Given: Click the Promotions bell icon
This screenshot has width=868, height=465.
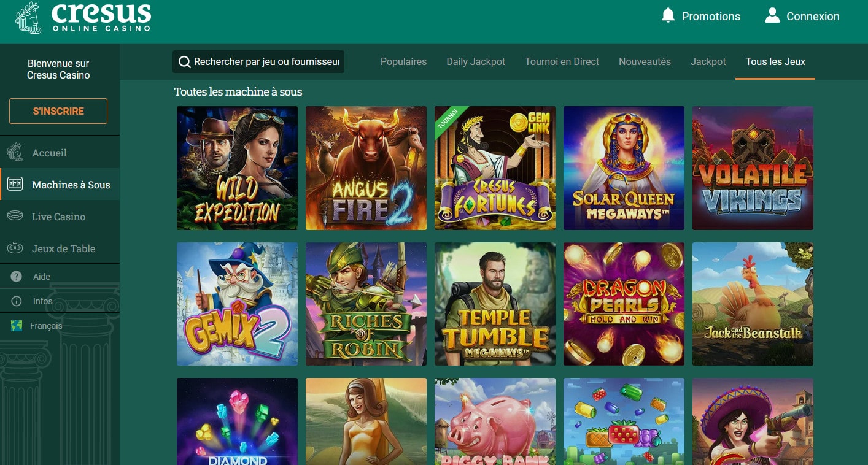Looking at the screenshot, I should click(668, 16).
